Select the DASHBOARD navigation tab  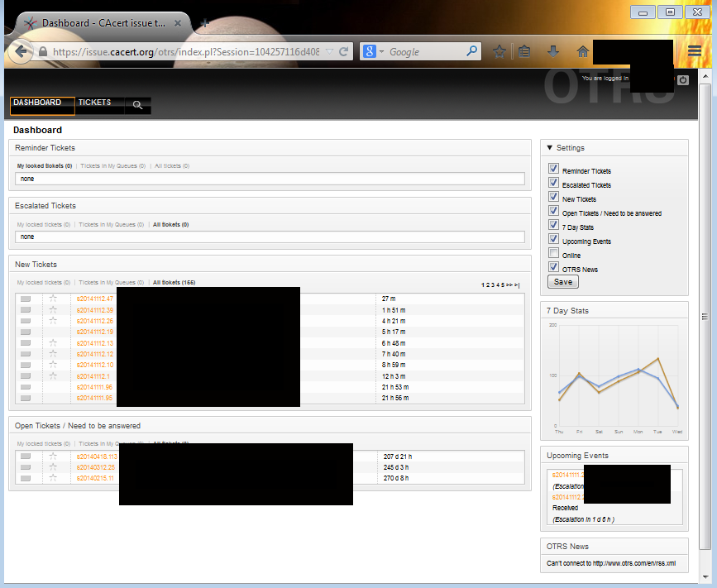[x=37, y=103]
